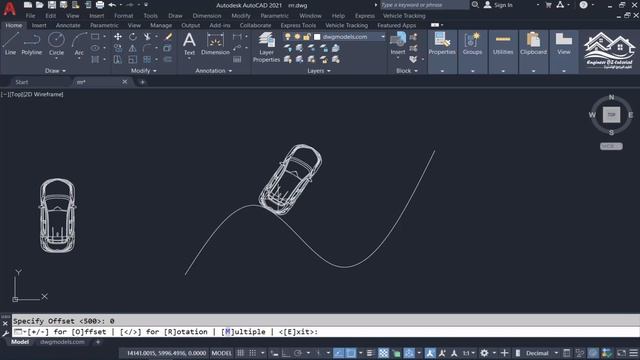The image size is (640, 360).
Task: Create a new drawing tab with plus
Action: (142, 82)
